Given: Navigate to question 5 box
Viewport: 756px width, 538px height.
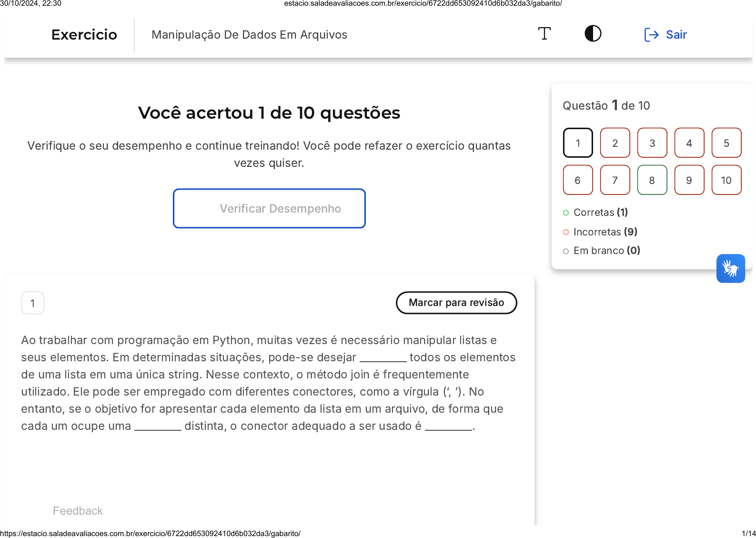Looking at the screenshot, I should [726, 143].
